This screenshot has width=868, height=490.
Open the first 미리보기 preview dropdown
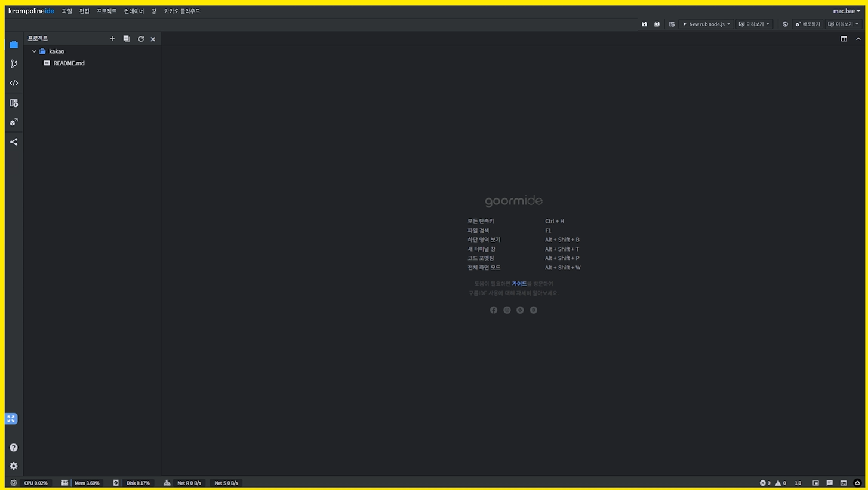(755, 24)
